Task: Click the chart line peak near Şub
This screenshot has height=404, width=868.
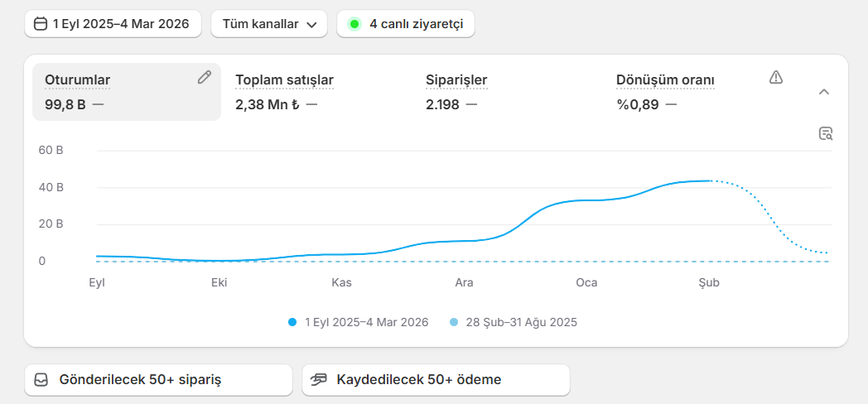Action: (709, 180)
